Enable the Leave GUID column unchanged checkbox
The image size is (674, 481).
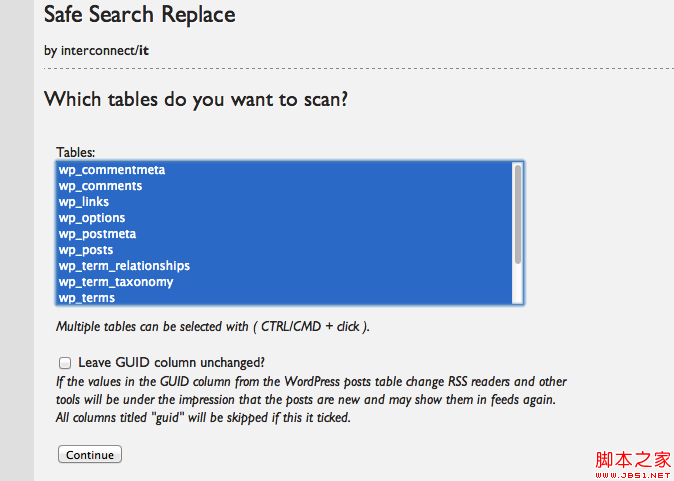65,363
